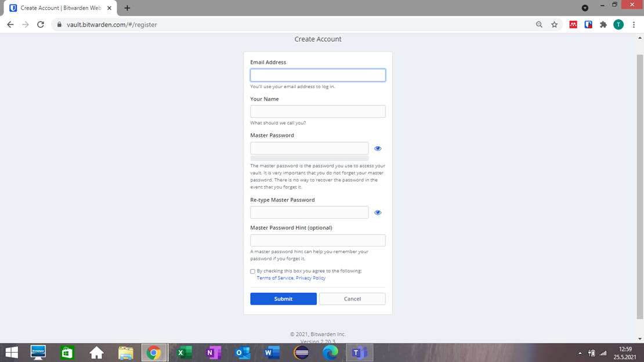Show hidden system tray icons
The height and width of the screenshot is (362, 644).
pyautogui.click(x=580, y=353)
